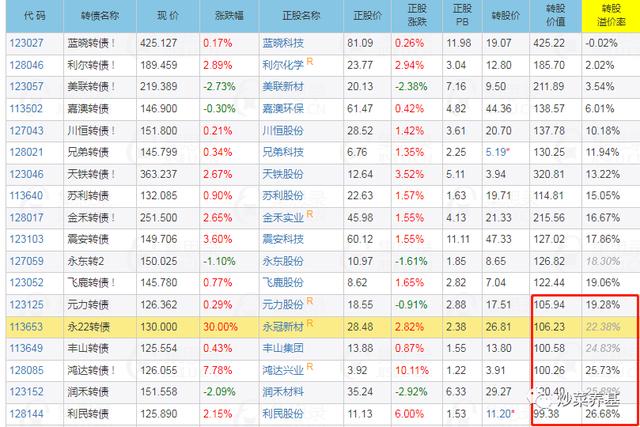Open bond code 123152 link

pyautogui.click(x=27, y=392)
